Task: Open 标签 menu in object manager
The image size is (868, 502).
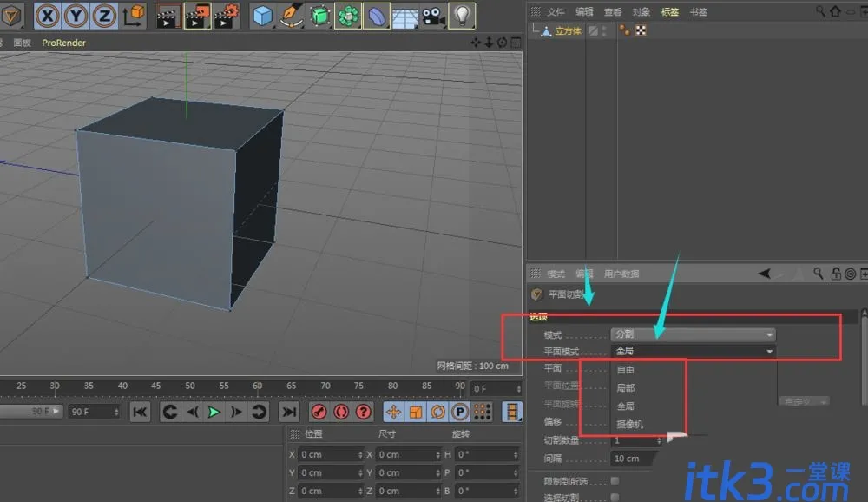Action: coord(670,11)
